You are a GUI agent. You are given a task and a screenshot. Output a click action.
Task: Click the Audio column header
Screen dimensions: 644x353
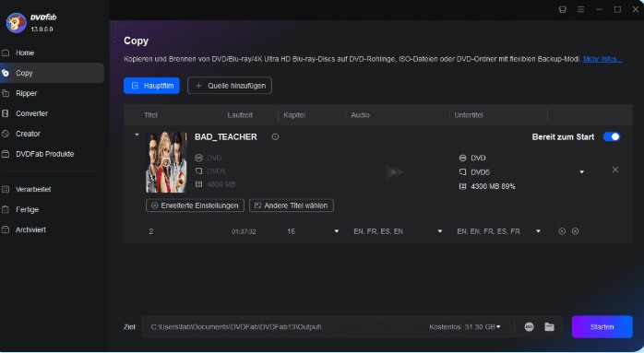pyautogui.click(x=360, y=115)
